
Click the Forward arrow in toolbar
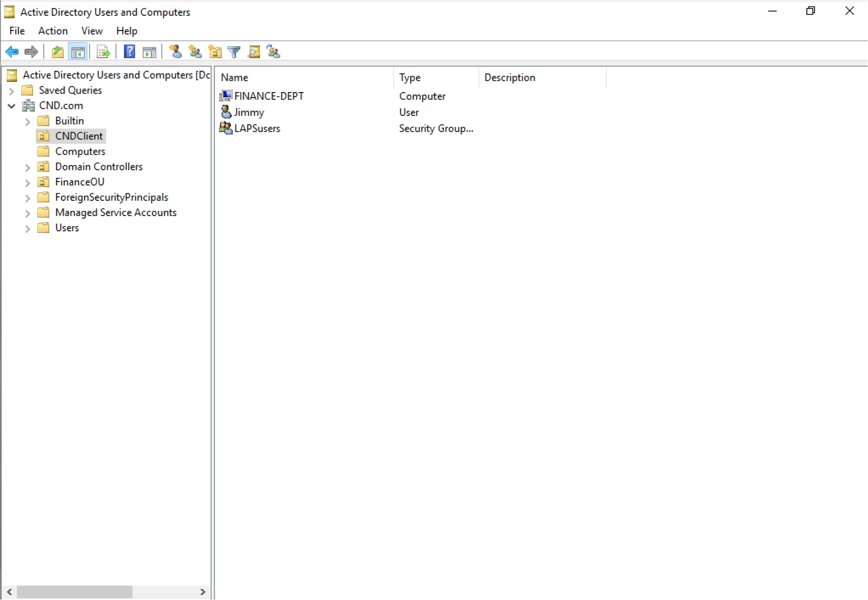coord(32,51)
